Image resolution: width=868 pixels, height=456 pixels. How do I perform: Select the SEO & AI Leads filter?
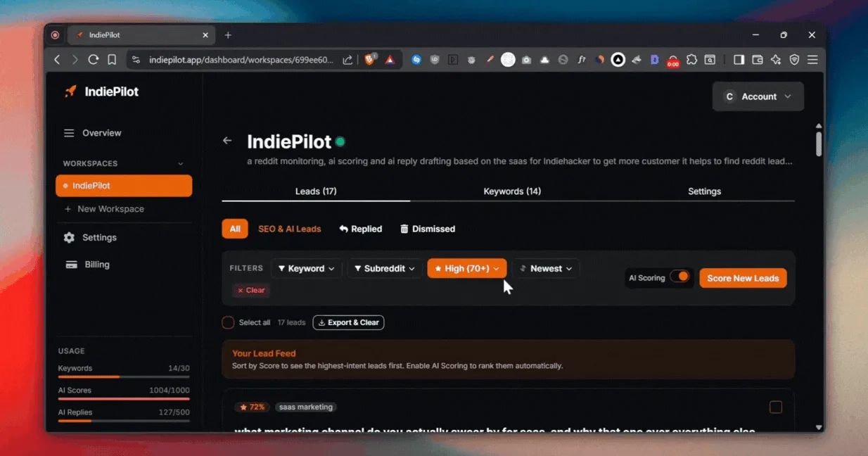point(290,229)
